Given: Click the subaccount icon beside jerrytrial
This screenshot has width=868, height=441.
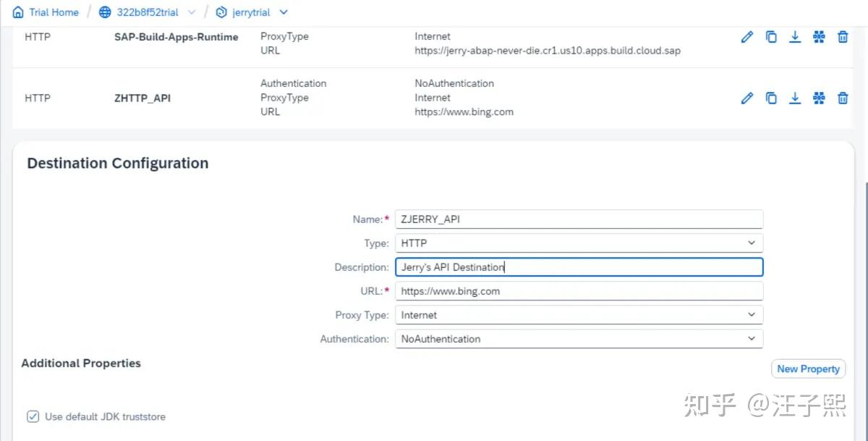Looking at the screenshot, I should pos(221,12).
